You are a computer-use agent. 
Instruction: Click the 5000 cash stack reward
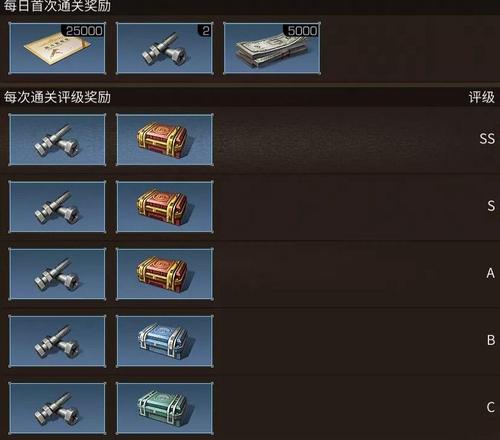(272, 48)
